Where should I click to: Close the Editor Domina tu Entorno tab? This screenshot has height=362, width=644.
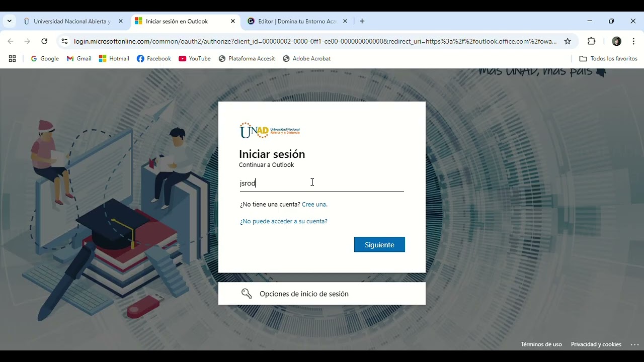(345, 21)
